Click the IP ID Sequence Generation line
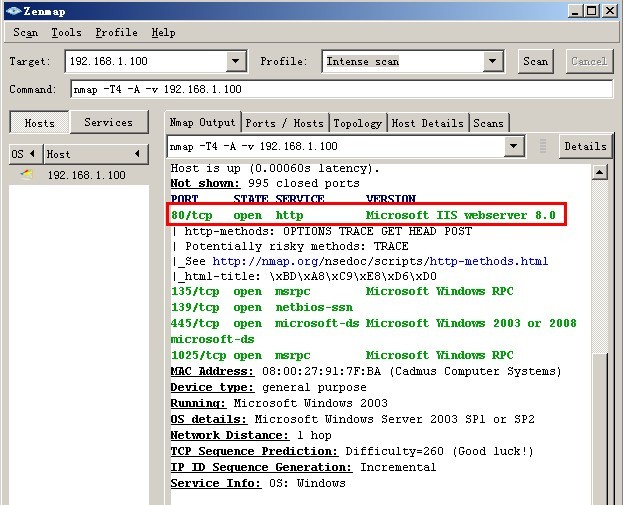 coord(304,467)
